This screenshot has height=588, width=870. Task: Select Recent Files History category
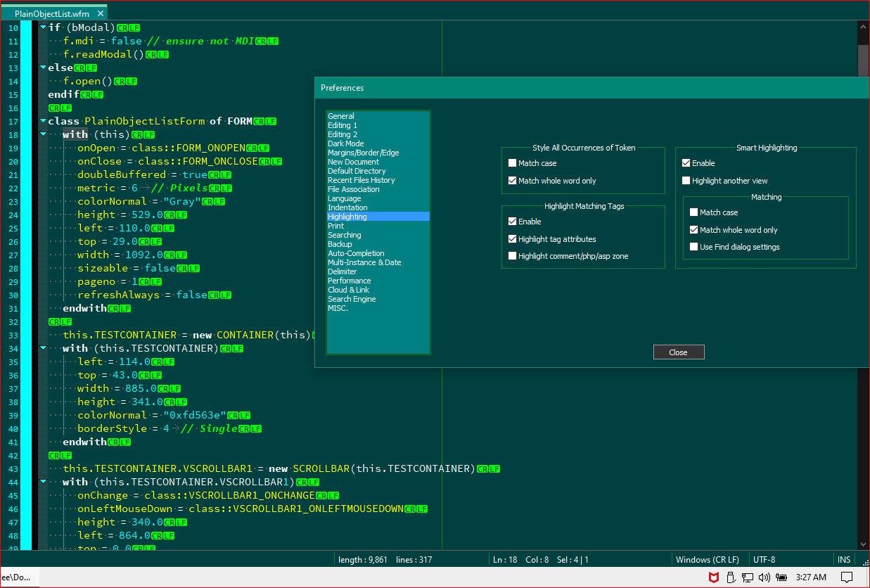[x=378, y=180]
